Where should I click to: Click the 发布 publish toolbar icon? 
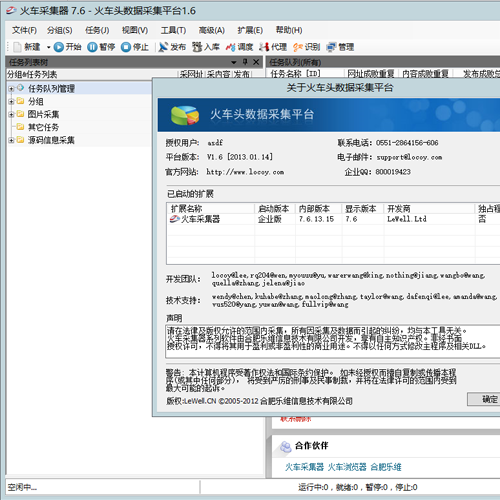(163, 47)
